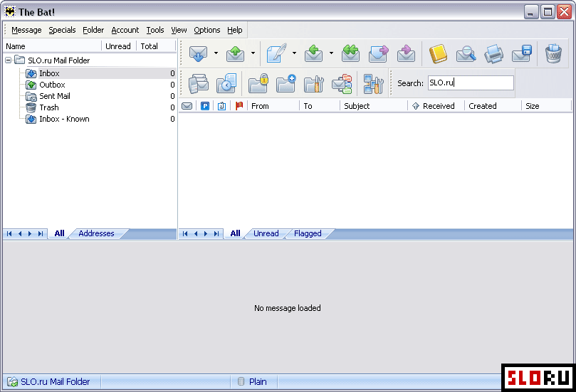Create a new message with quill icon
The height and width of the screenshot is (392, 576).
click(277, 53)
